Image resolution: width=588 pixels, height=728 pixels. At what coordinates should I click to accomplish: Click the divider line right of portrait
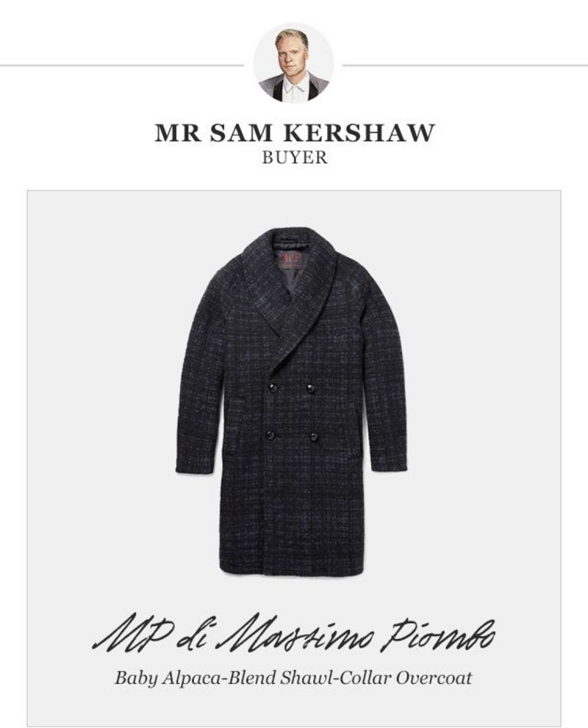click(x=465, y=65)
